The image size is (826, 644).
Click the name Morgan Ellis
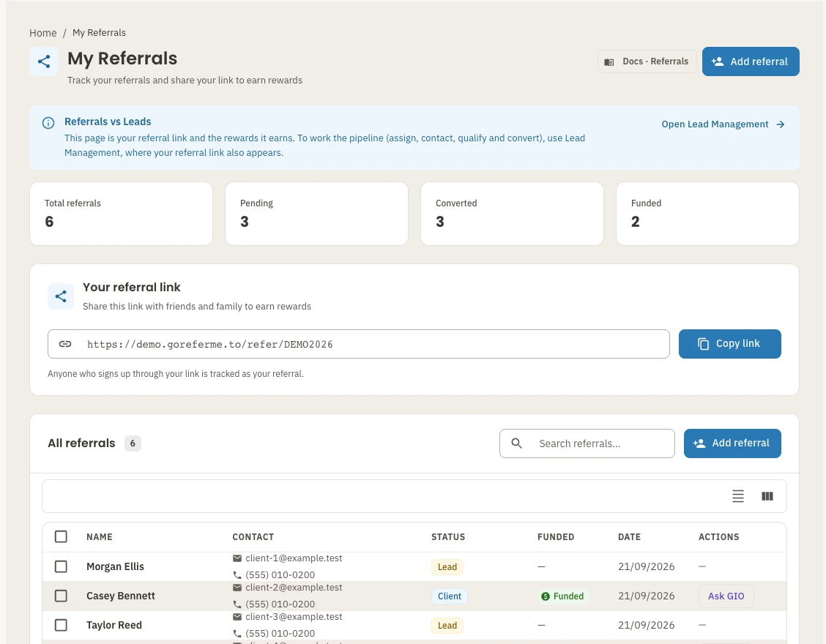(x=116, y=566)
